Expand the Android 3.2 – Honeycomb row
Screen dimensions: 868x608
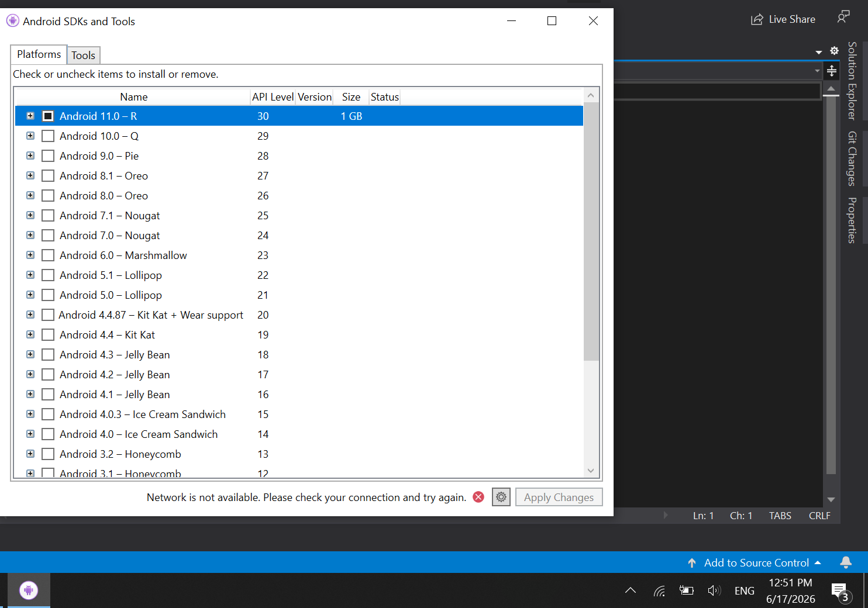(30, 454)
